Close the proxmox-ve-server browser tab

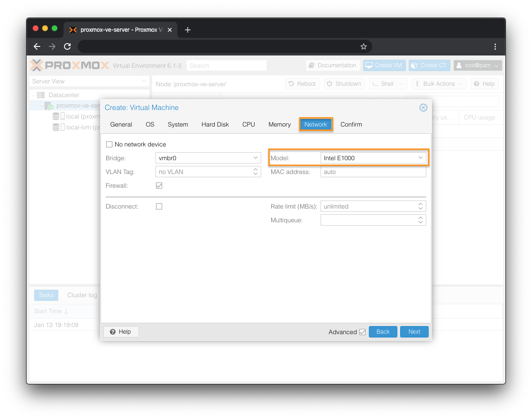click(x=170, y=30)
